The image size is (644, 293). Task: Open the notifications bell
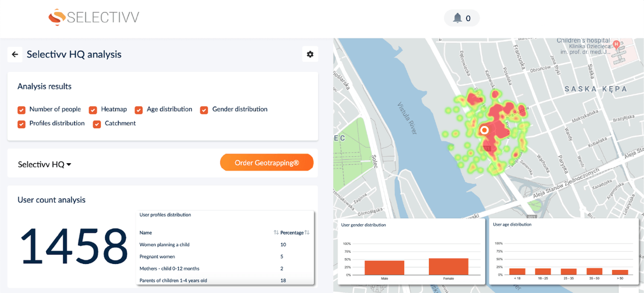tap(457, 18)
